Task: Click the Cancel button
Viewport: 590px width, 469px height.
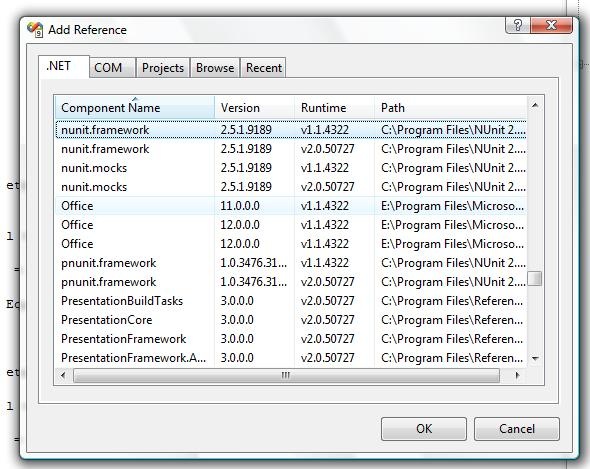Action: [x=517, y=429]
